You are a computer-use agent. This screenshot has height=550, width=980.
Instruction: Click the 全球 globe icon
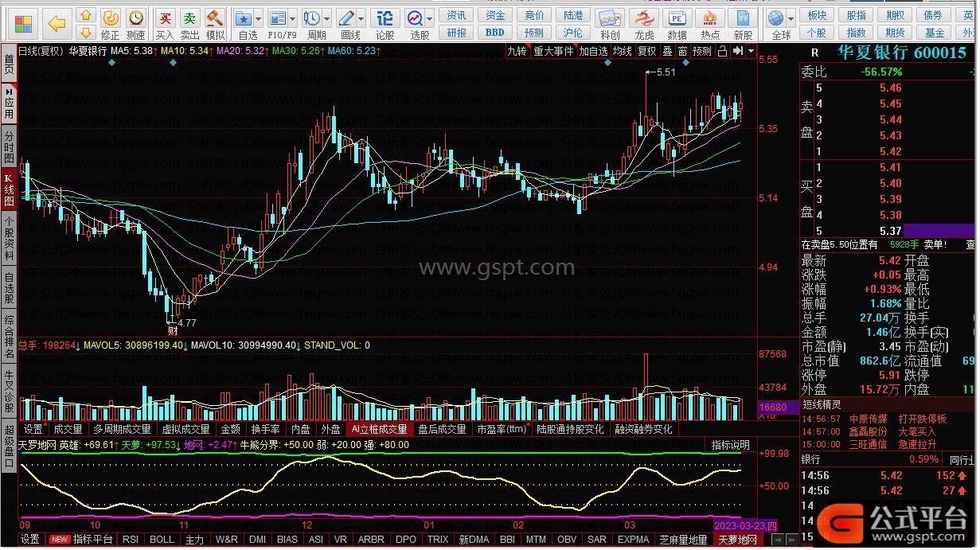(778, 18)
